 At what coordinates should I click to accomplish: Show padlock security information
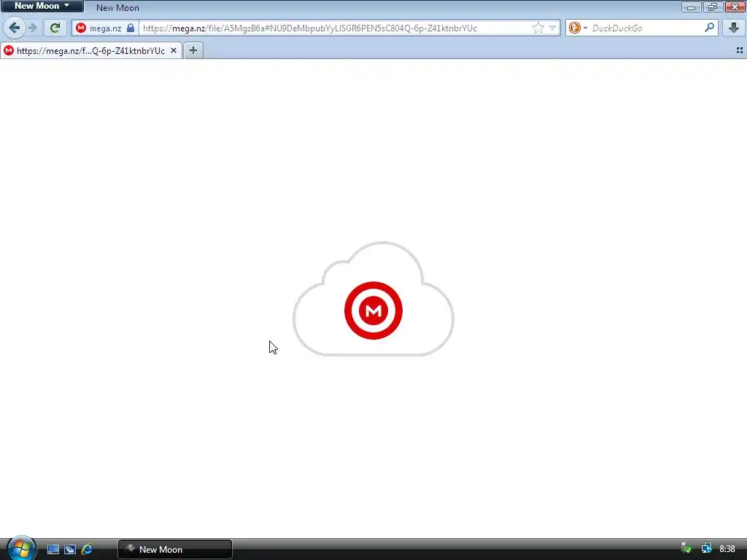131,28
